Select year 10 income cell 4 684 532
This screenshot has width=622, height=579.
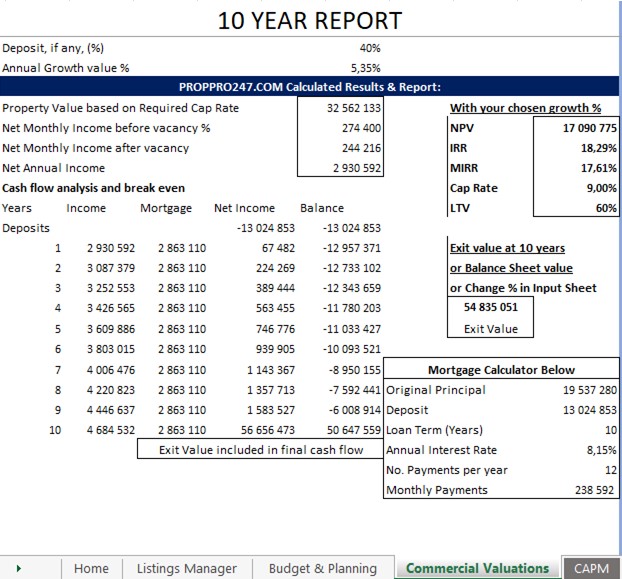click(x=111, y=430)
